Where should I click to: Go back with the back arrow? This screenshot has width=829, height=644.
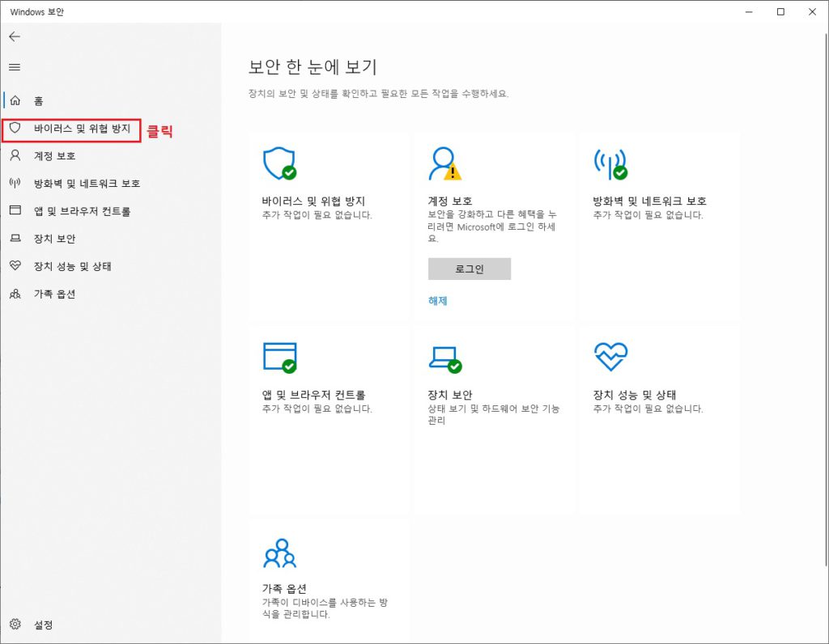15,36
